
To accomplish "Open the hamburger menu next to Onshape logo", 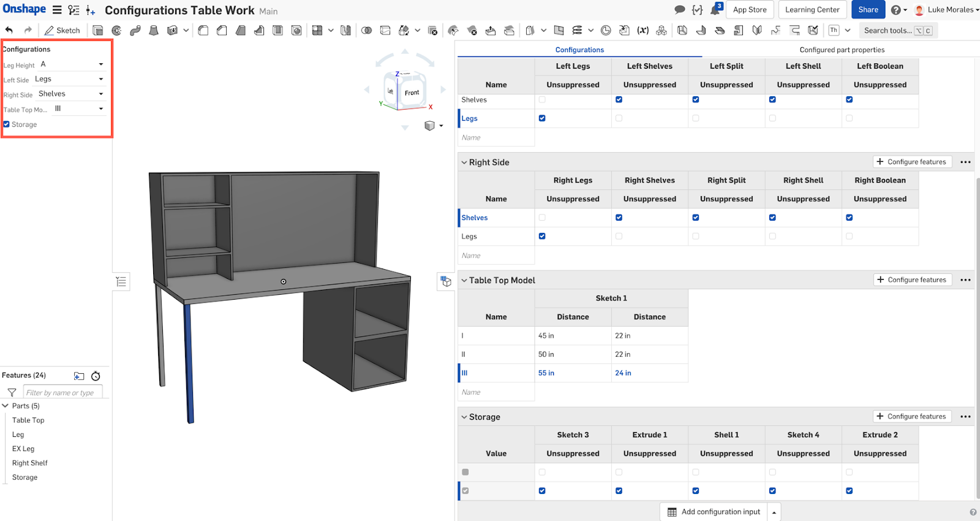I will point(57,10).
